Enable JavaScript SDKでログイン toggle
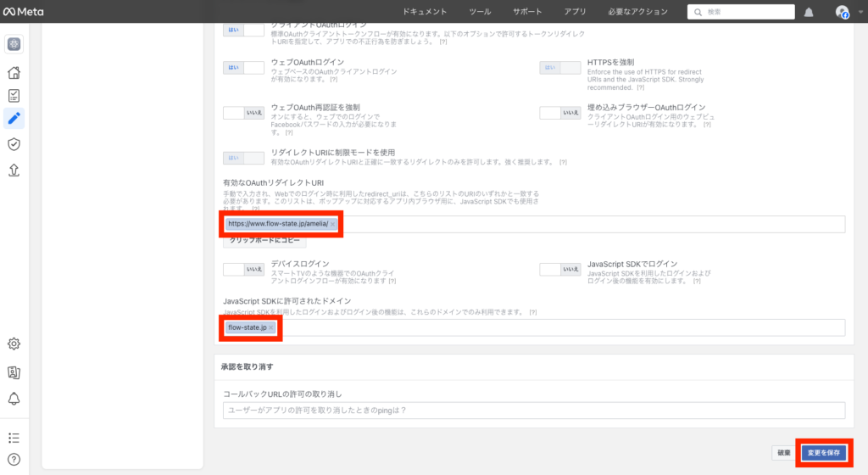 click(x=560, y=269)
